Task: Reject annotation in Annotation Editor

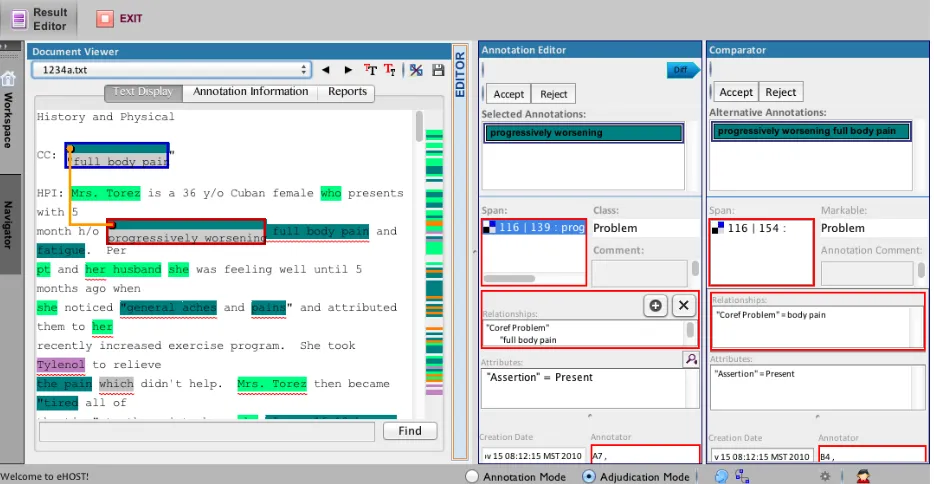Action: (x=553, y=94)
